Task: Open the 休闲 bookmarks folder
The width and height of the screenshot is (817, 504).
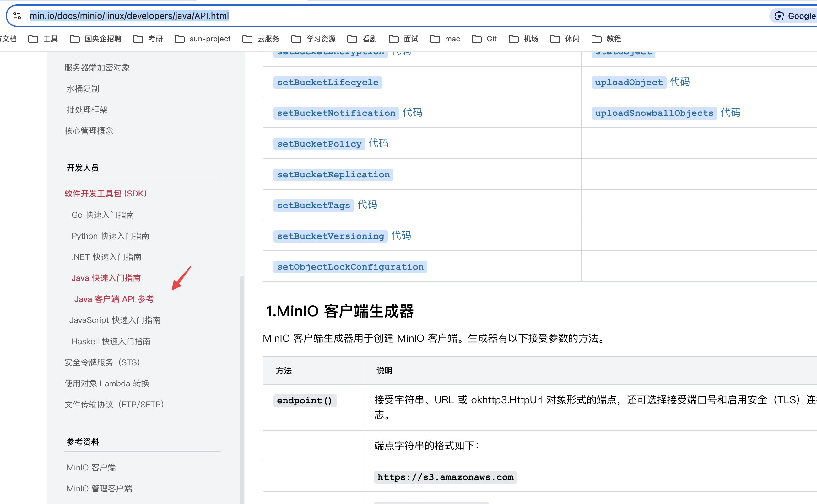Action: pos(565,39)
